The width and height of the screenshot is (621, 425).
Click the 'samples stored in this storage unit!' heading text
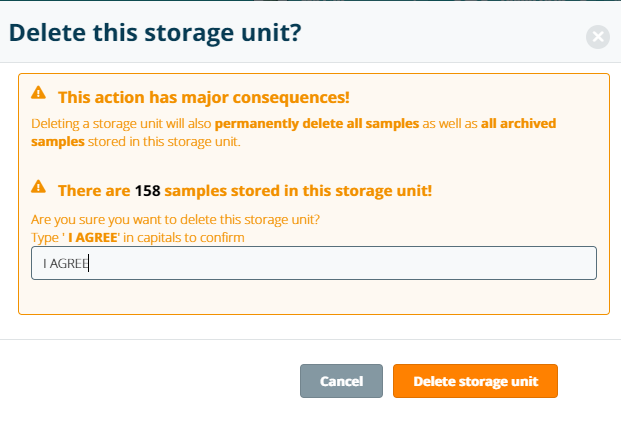tap(298, 190)
